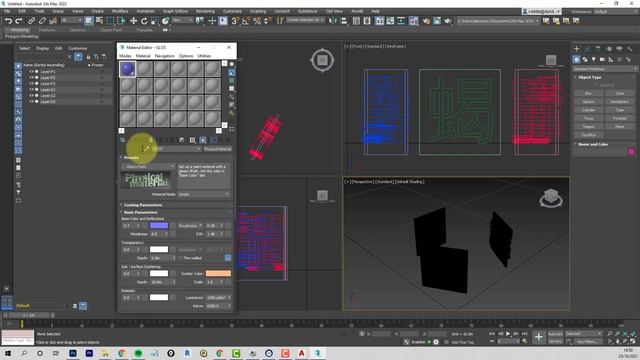Viewport: 640px width, 360px height.
Task: Open the Rendered Frame Window
Action: (437, 21)
